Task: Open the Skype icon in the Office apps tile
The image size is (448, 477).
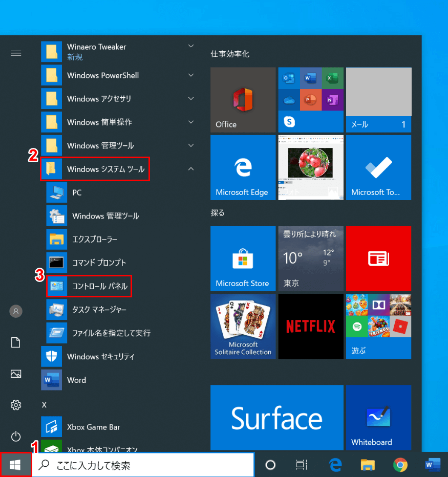Action: (x=289, y=122)
